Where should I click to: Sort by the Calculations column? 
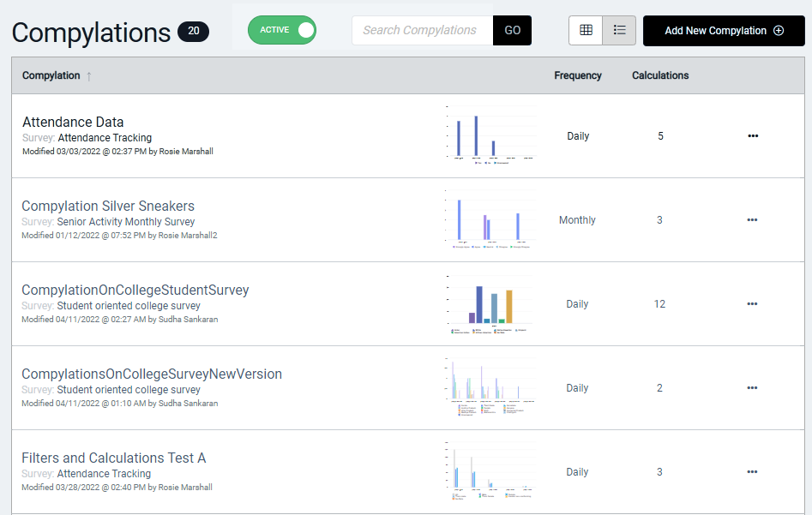point(660,75)
